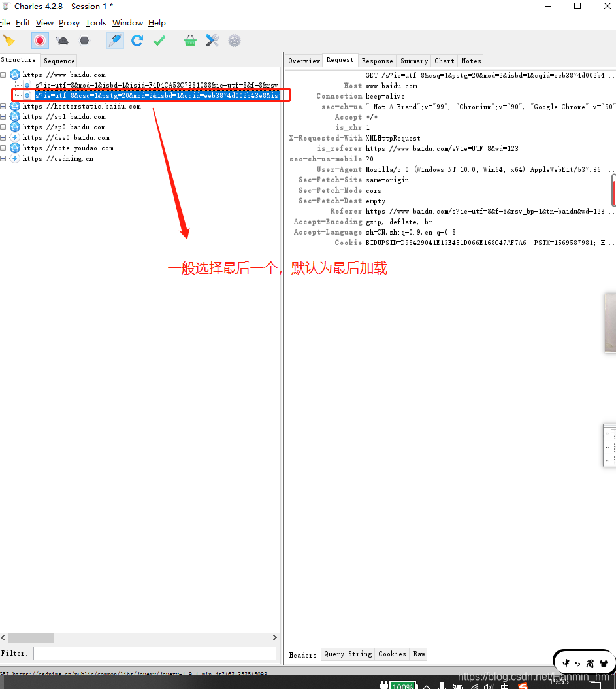
Task: Select request row starting s?ie=utf-8&mod=1
Action: (156, 85)
